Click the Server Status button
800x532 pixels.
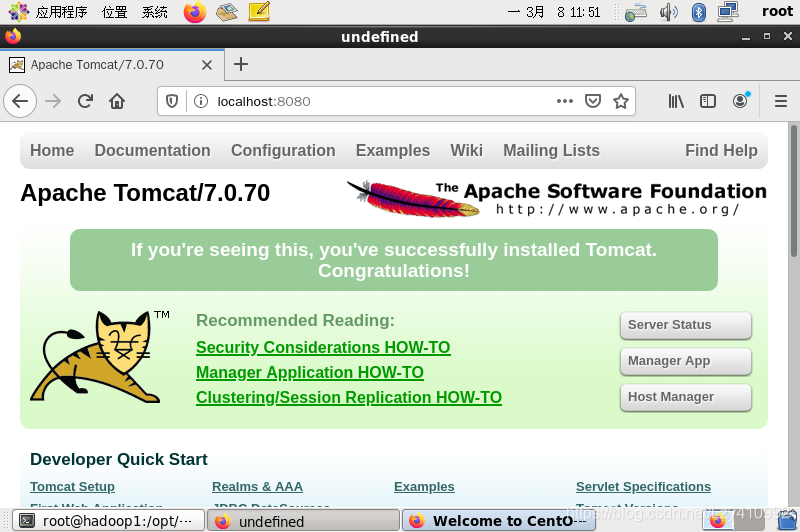pyautogui.click(x=686, y=325)
